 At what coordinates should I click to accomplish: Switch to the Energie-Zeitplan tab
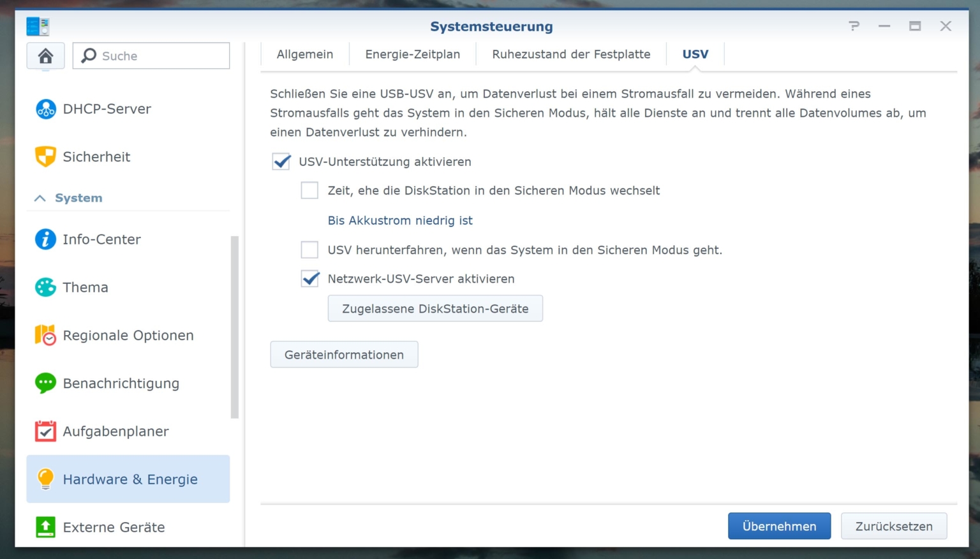(413, 54)
